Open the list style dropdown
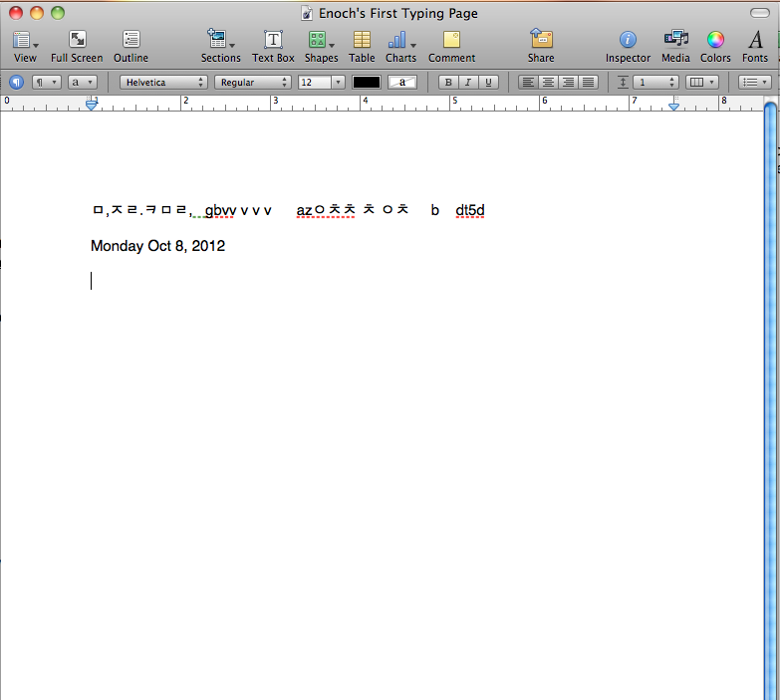 pos(755,82)
